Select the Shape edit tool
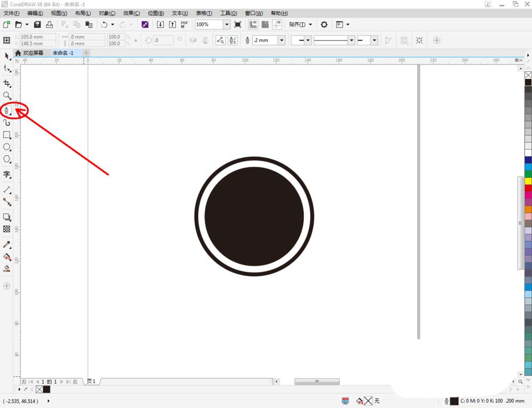 click(7, 69)
